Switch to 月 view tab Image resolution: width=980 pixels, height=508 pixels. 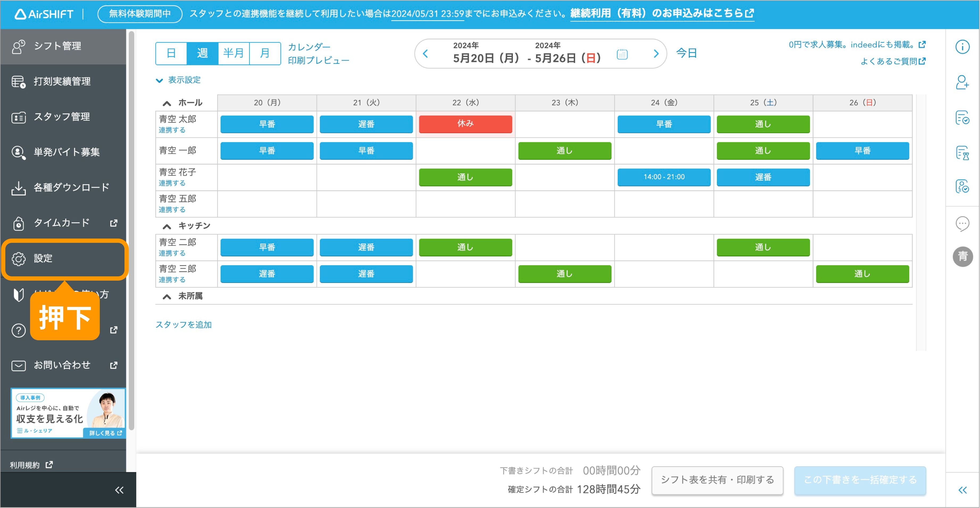point(265,53)
